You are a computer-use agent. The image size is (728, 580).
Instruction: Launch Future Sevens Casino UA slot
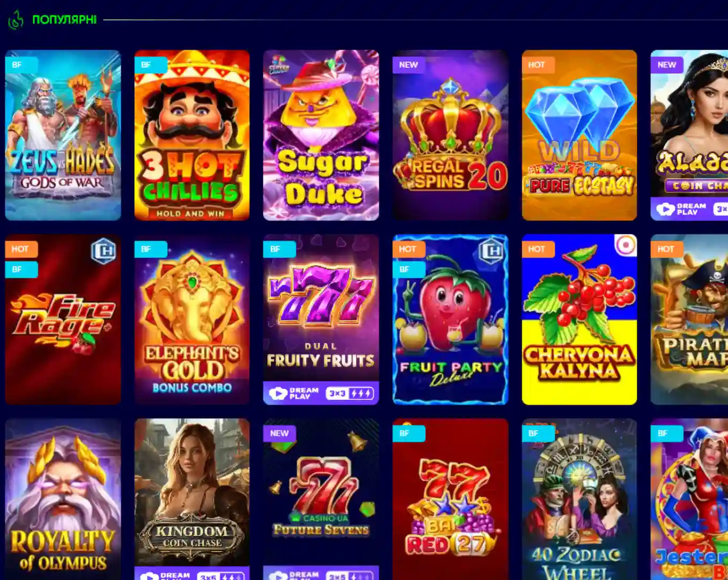(x=321, y=499)
